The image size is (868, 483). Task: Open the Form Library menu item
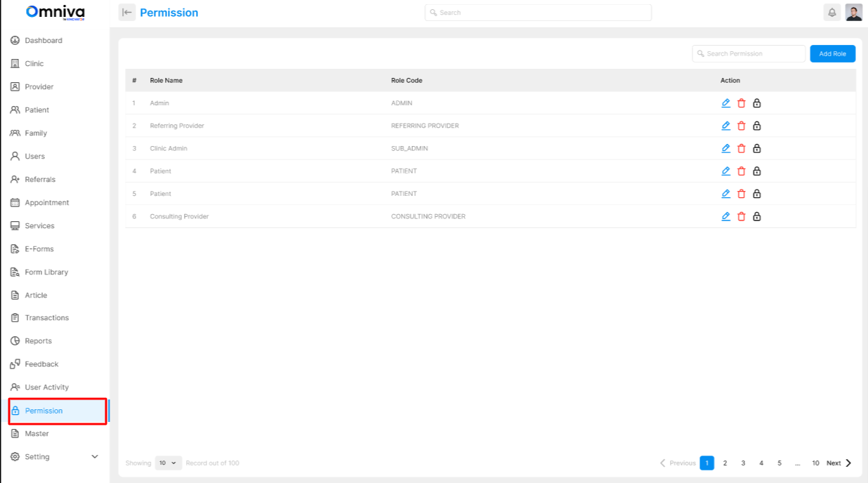click(x=46, y=272)
